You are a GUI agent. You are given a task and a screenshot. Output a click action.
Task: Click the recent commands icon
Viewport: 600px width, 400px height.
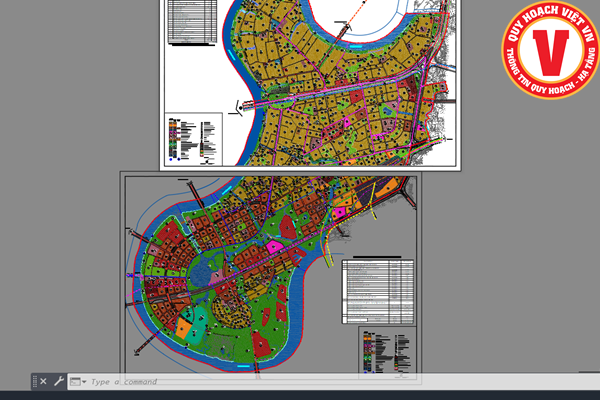(x=74, y=381)
